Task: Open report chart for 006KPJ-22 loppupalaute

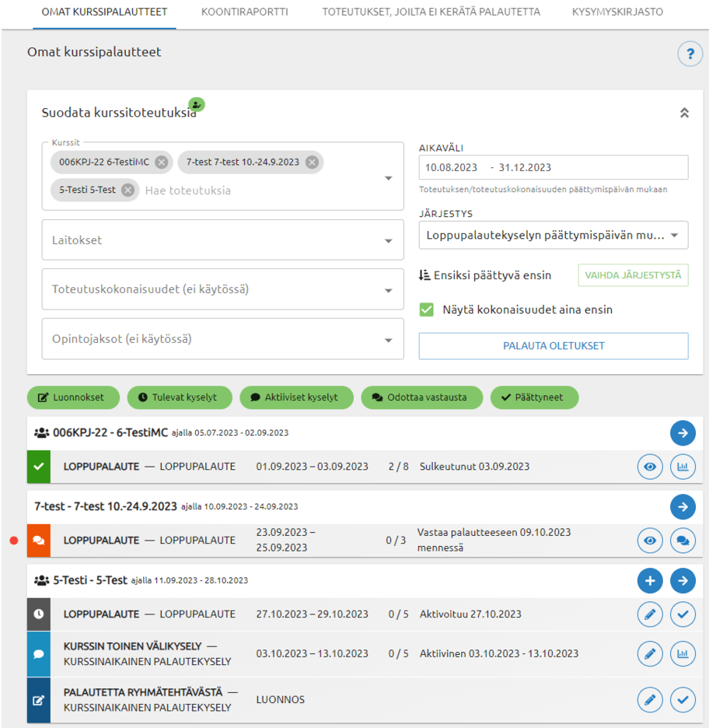Action: pyautogui.click(x=683, y=467)
